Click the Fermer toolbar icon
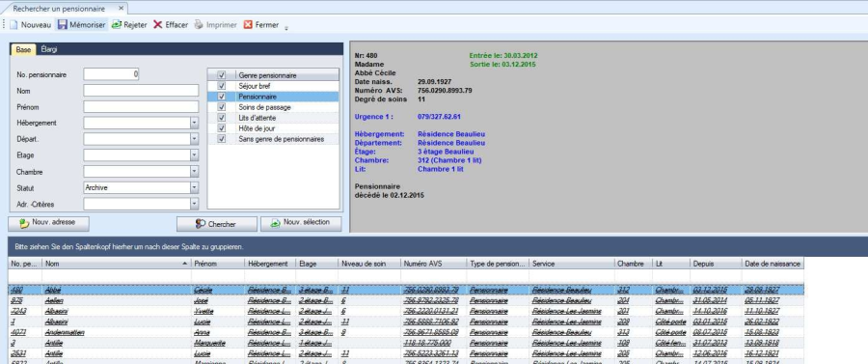The image size is (868, 364). tap(248, 25)
